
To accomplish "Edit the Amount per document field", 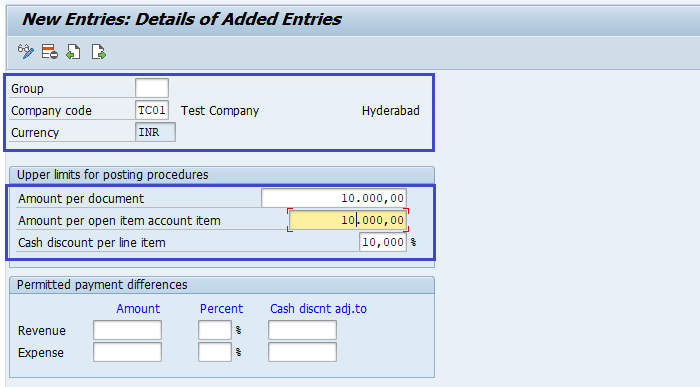I will point(334,198).
